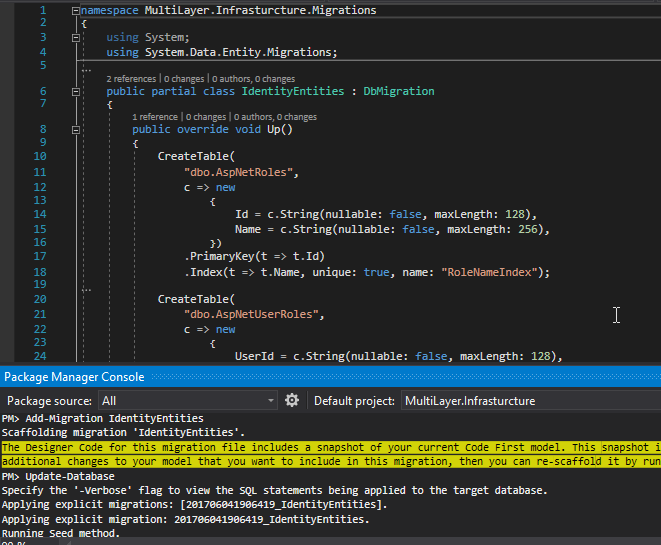Collapse the using directives region
Image resolution: width=661 pixels, height=545 pixels.
click(x=76, y=38)
